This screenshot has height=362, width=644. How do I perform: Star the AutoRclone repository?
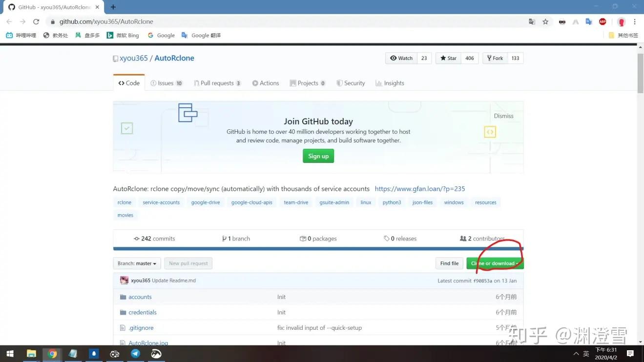click(x=448, y=58)
